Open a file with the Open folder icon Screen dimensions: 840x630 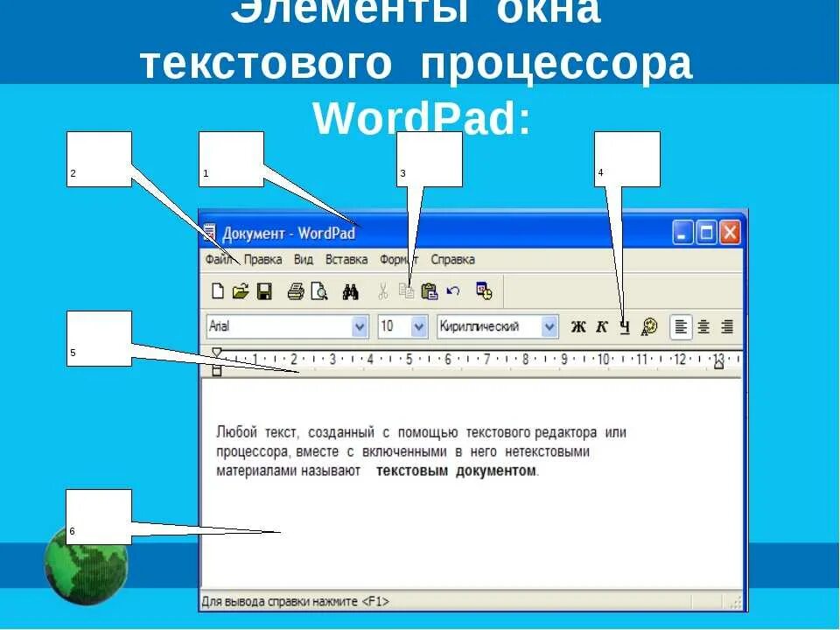[241, 290]
